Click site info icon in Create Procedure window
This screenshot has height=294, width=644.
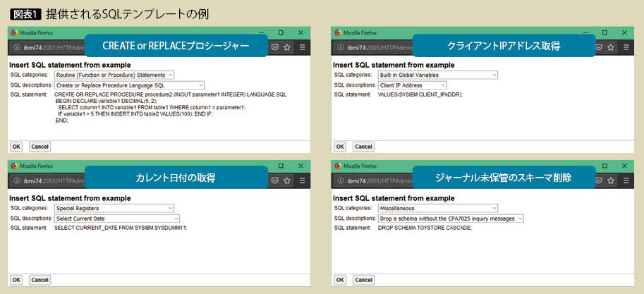point(16,47)
